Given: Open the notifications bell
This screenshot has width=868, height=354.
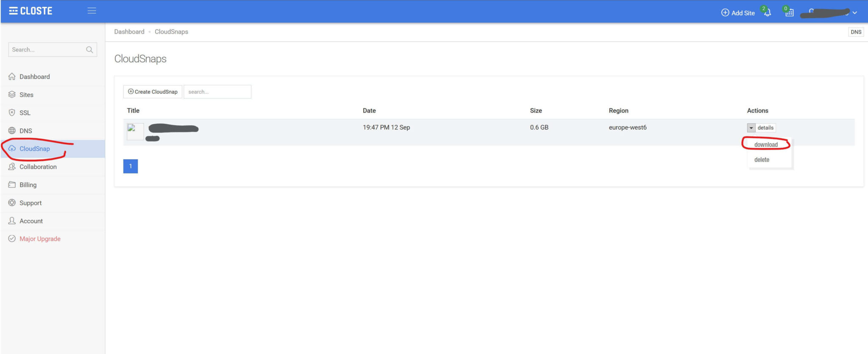Looking at the screenshot, I should coord(767,12).
